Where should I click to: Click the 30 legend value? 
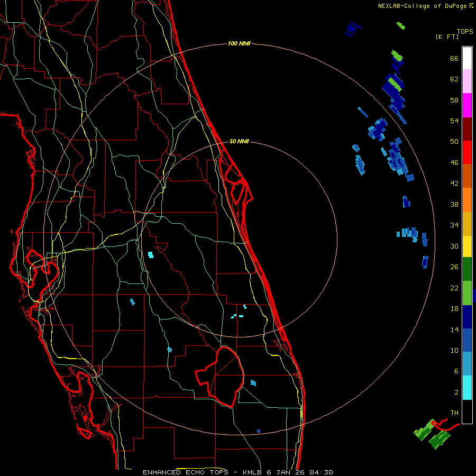coord(454,246)
